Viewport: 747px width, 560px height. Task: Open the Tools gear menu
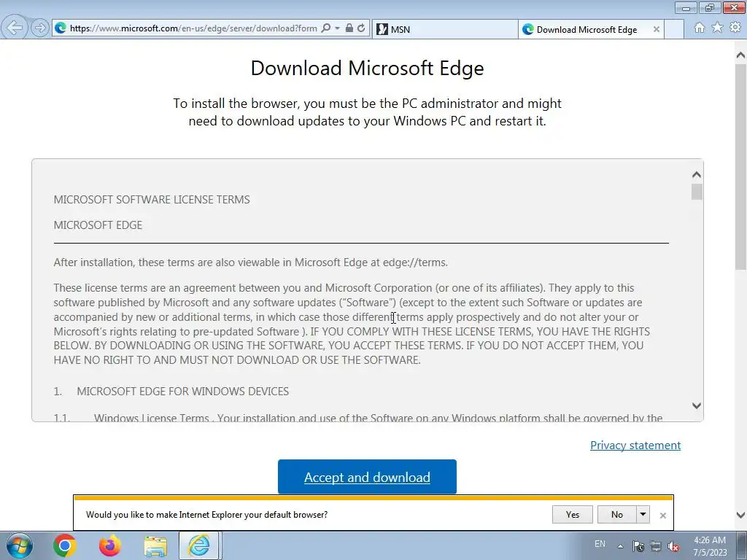(x=735, y=28)
